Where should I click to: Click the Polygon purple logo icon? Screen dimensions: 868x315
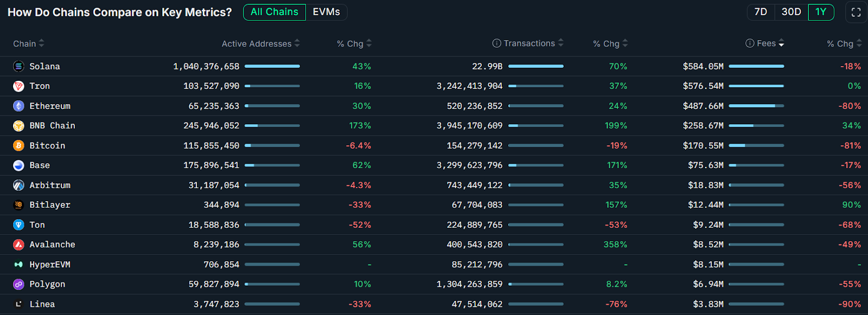[x=18, y=284]
